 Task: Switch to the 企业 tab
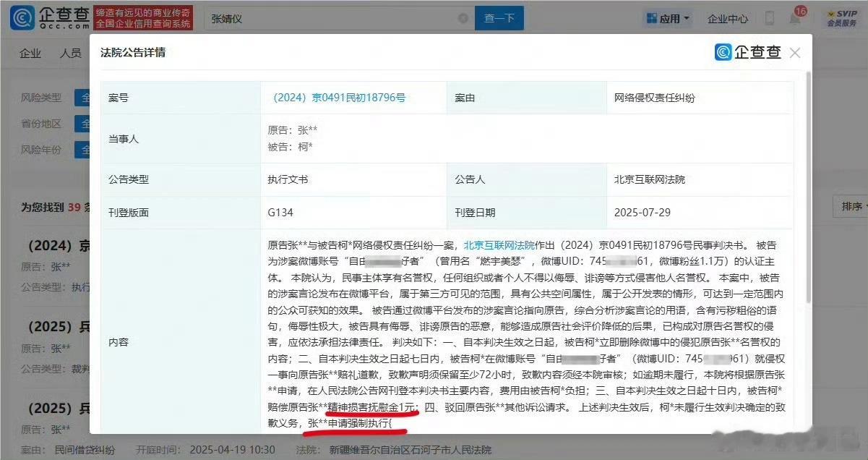[x=30, y=54]
